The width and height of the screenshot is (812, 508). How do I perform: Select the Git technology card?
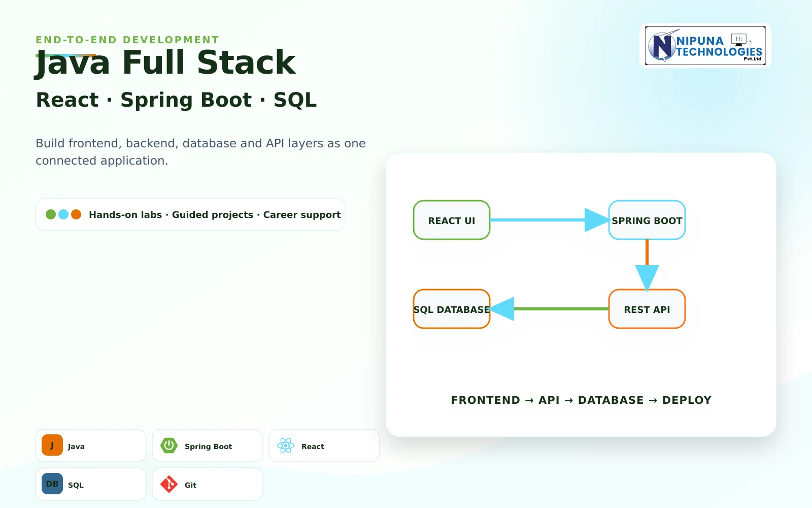pyautogui.click(x=208, y=484)
